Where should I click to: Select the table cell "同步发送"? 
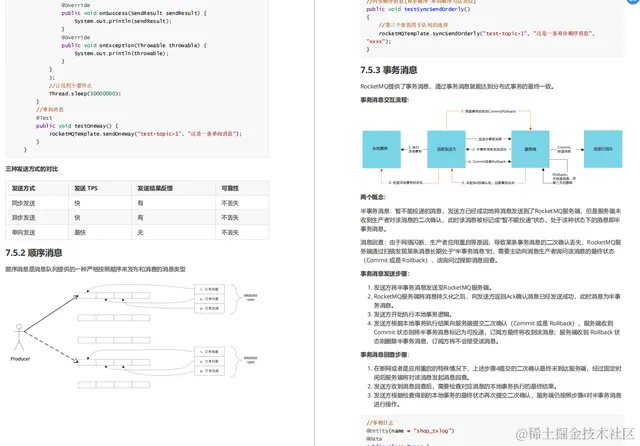pyautogui.click(x=23, y=203)
